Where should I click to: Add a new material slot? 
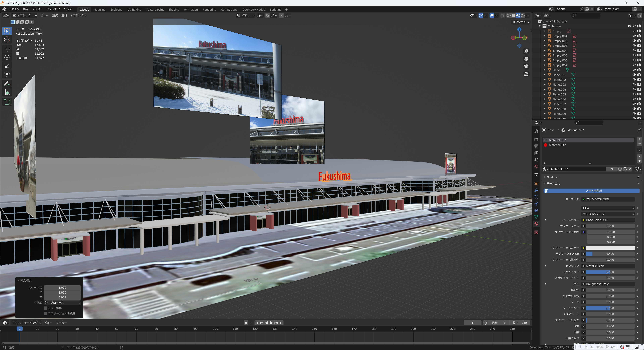coord(639,139)
